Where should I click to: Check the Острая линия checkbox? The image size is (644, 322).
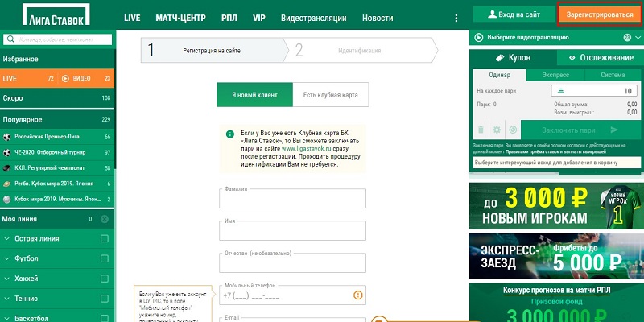coord(104,239)
